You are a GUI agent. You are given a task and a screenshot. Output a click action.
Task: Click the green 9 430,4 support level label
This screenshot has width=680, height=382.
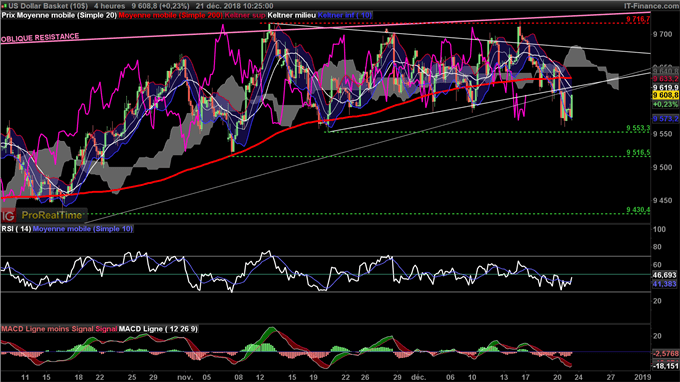(x=638, y=210)
